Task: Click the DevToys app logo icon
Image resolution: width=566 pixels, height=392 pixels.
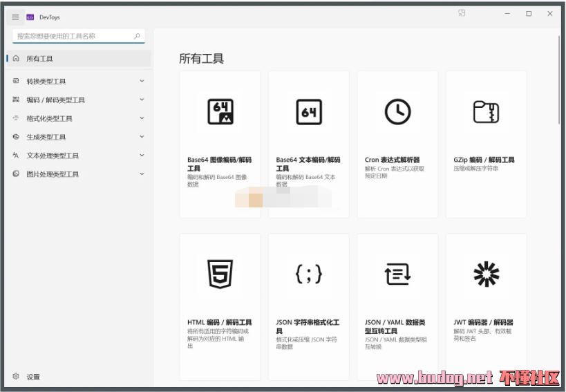Action: (30, 17)
